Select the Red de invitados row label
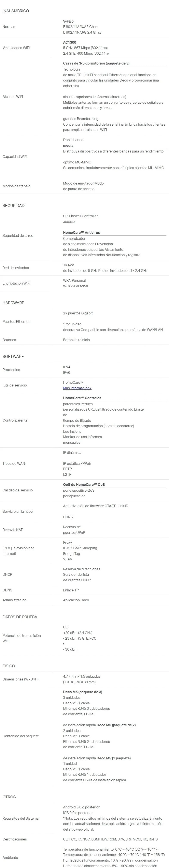Screen dimensions: 169x868 click(x=16, y=268)
